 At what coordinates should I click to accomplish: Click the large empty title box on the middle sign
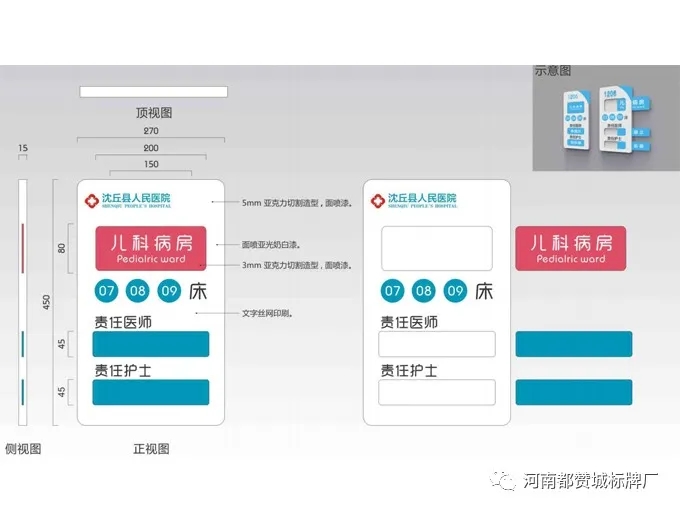(x=436, y=248)
